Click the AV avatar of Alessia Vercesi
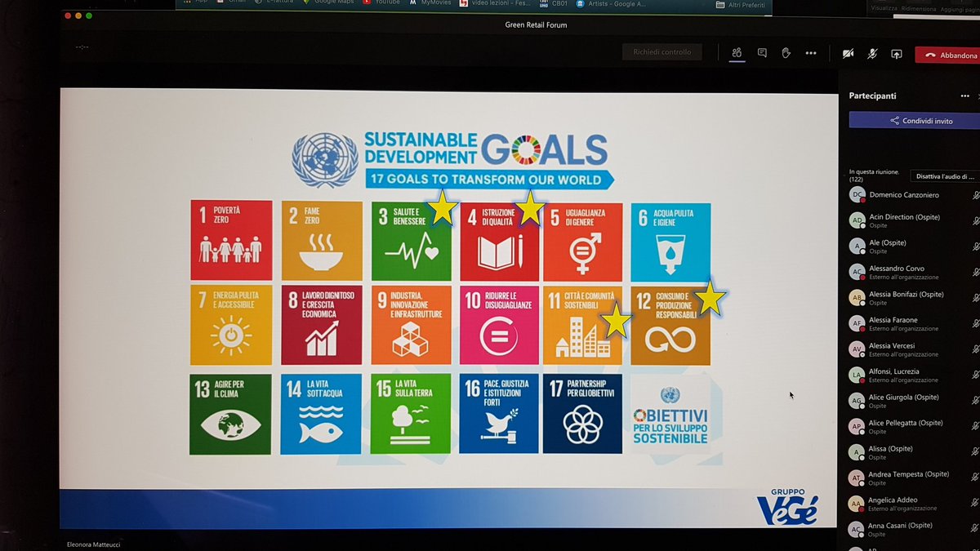The image size is (980, 551). pos(857,349)
